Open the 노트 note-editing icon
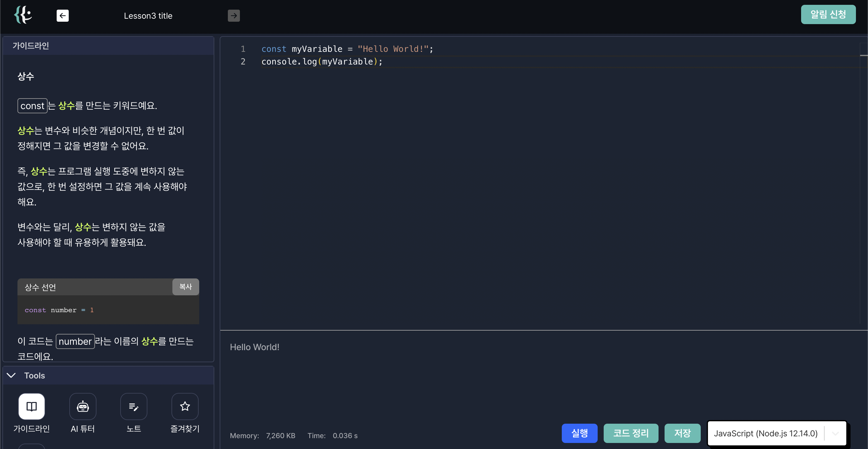This screenshot has height=449, width=868. point(134,406)
